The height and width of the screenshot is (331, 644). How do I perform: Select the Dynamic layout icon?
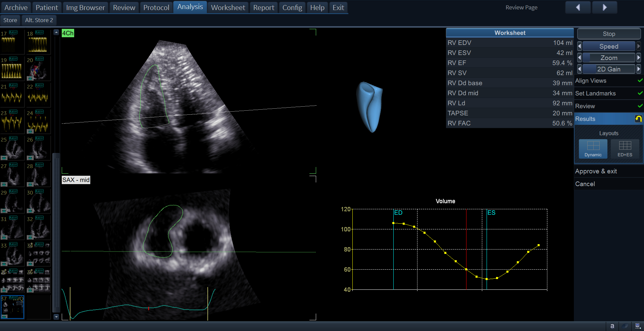click(x=593, y=149)
